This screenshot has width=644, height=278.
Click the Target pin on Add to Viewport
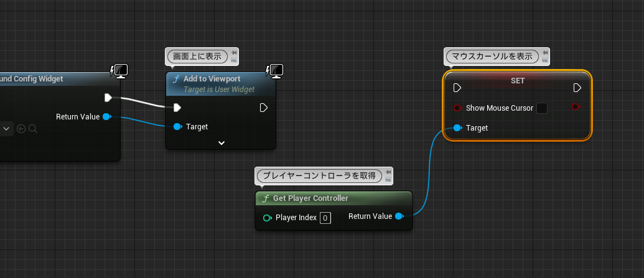point(177,126)
